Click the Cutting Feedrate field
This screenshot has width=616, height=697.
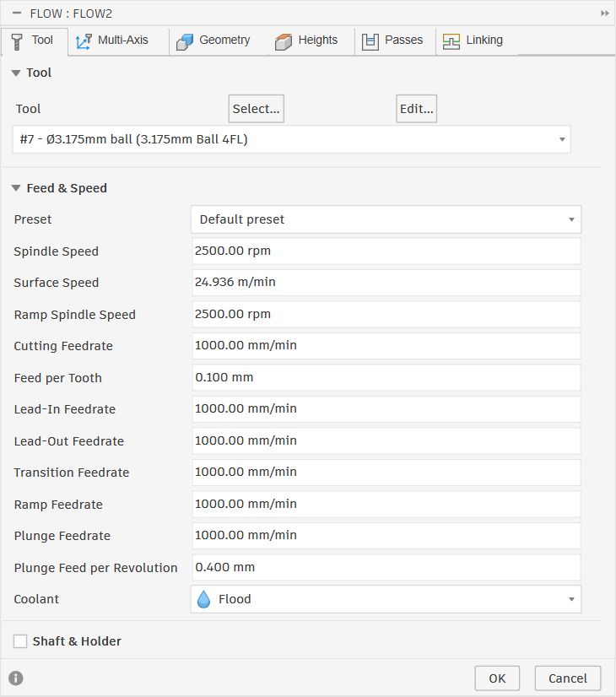[386, 345]
